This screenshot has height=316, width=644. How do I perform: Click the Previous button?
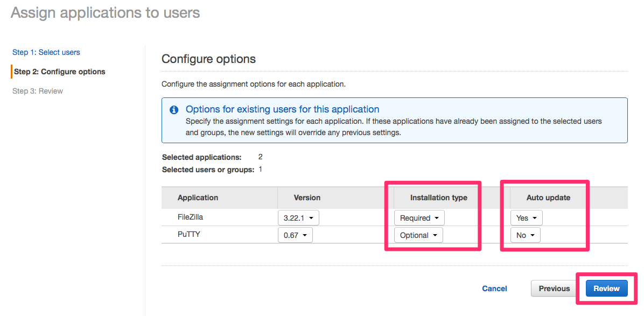tap(554, 289)
